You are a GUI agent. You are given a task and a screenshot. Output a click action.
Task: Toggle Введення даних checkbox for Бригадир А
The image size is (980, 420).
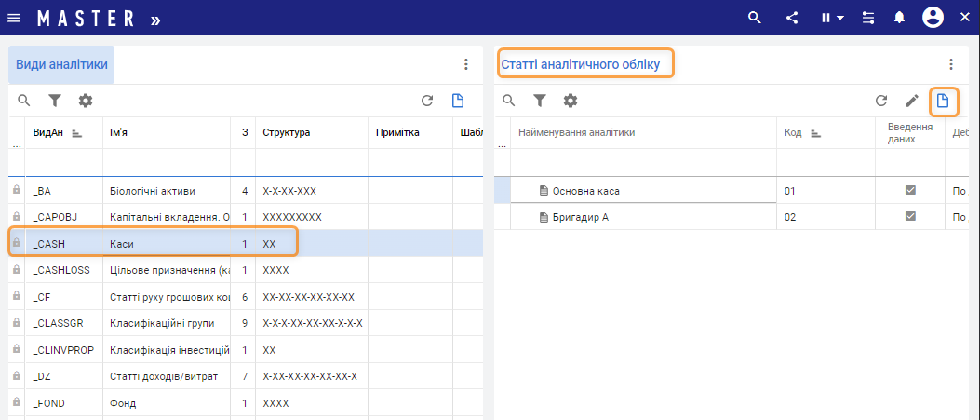point(910,216)
